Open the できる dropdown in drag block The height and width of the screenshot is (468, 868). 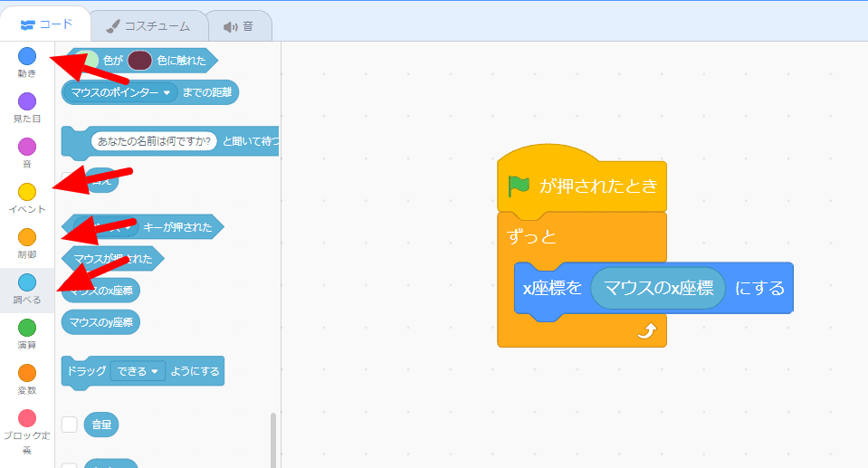pyautogui.click(x=138, y=371)
